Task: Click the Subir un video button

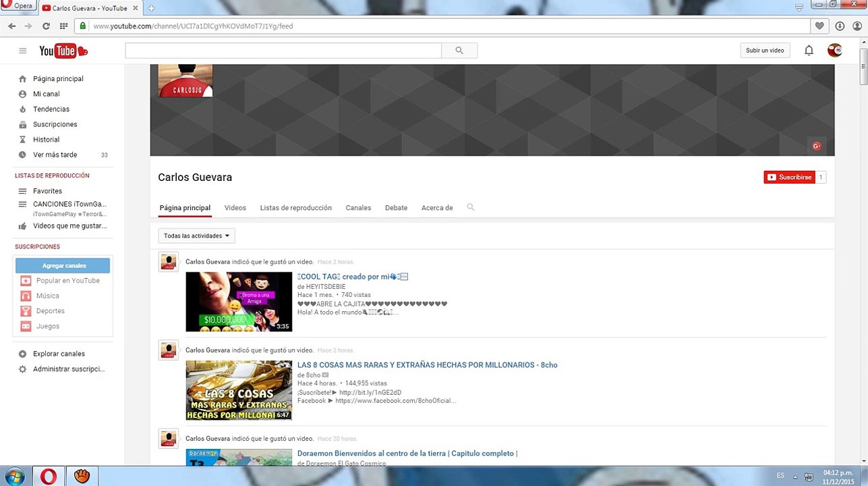Action: [765, 51]
